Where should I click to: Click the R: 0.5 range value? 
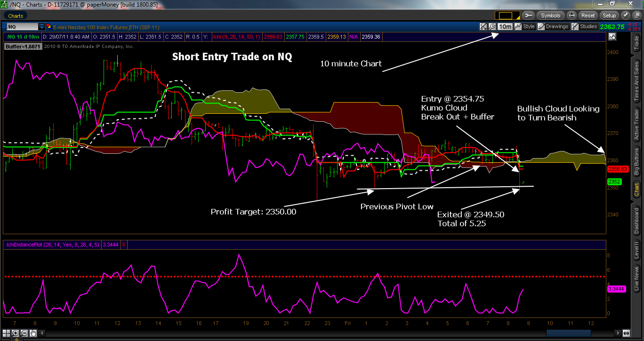(194, 36)
